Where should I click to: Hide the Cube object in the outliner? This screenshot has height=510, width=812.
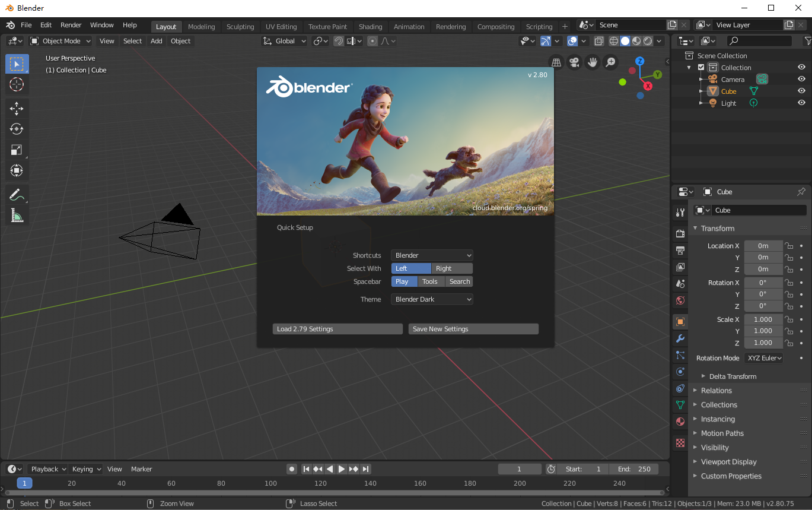801,91
